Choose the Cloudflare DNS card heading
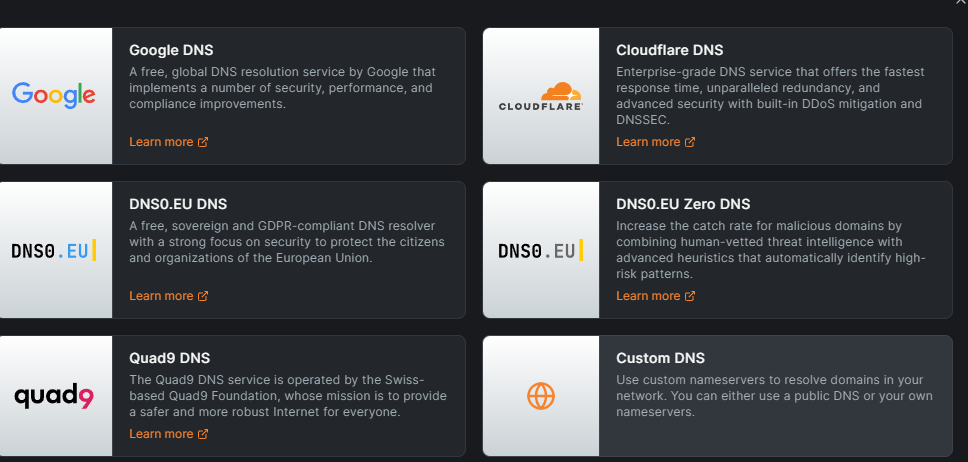968x462 pixels. pyautogui.click(x=669, y=50)
